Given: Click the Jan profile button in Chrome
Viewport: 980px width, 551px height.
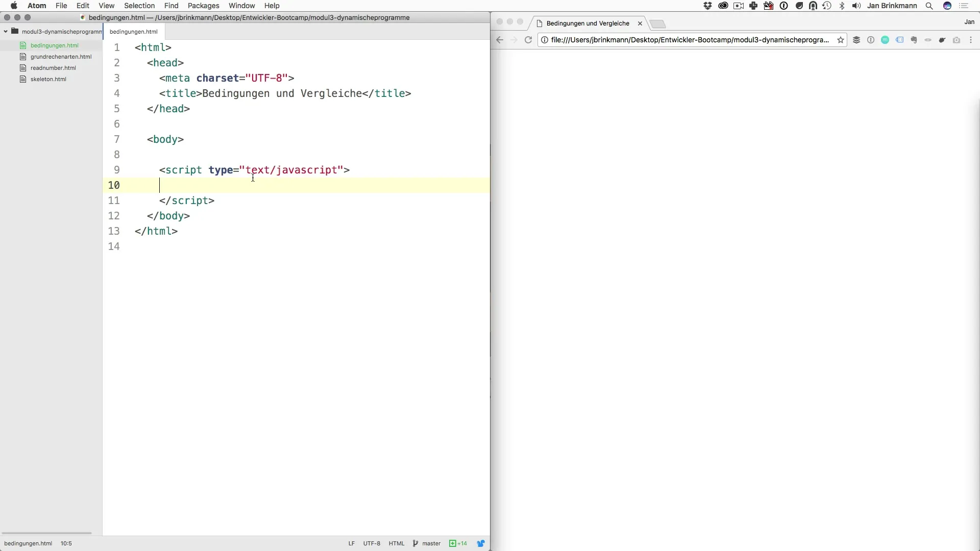Looking at the screenshot, I should [x=969, y=22].
